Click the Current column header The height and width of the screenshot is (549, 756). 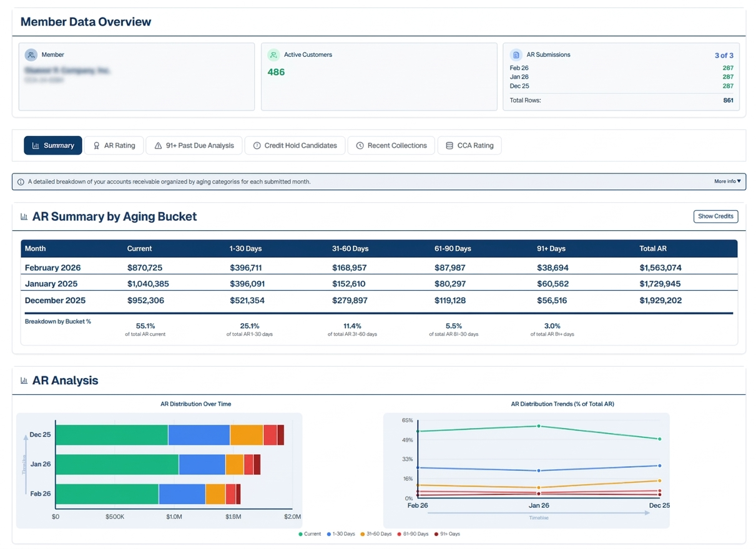tap(139, 248)
